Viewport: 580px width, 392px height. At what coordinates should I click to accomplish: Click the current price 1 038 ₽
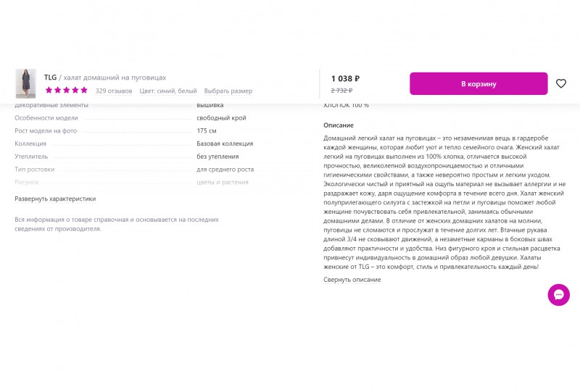pyautogui.click(x=345, y=79)
